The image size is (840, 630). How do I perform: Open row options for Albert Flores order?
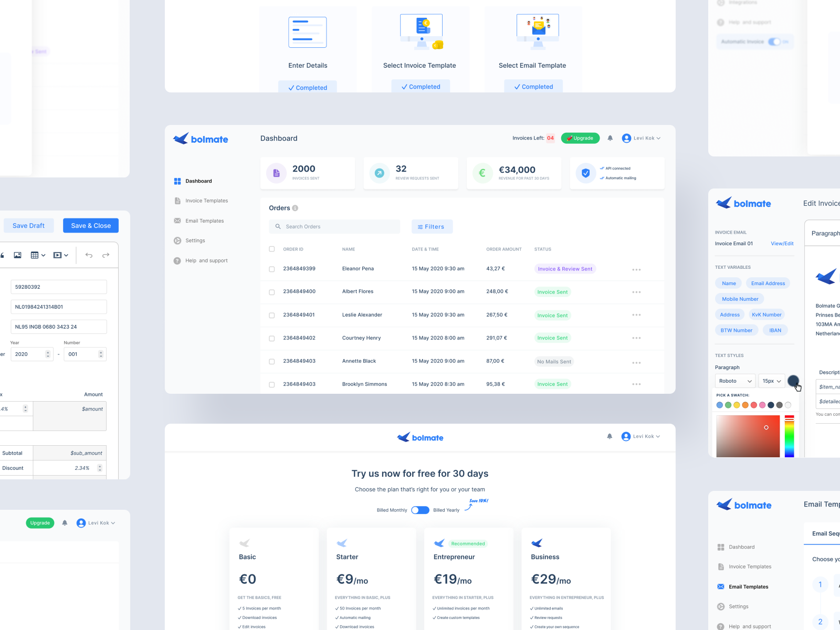point(636,292)
